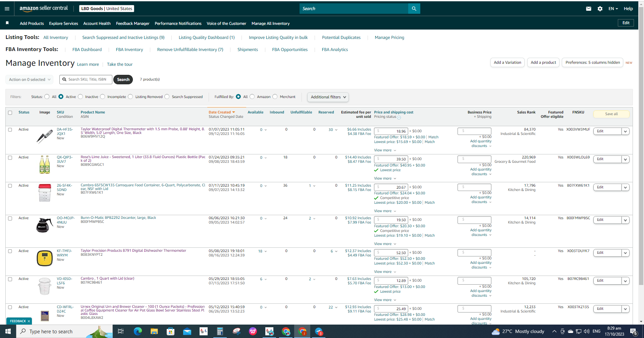Check the Rose's Lime Juice row checkbox
This screenshot has width=644, height=338.
pos(10,158)
